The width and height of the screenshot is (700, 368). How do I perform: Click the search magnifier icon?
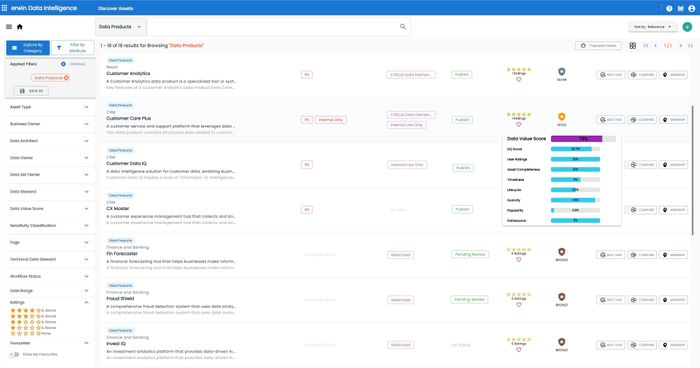coord(403,27)
